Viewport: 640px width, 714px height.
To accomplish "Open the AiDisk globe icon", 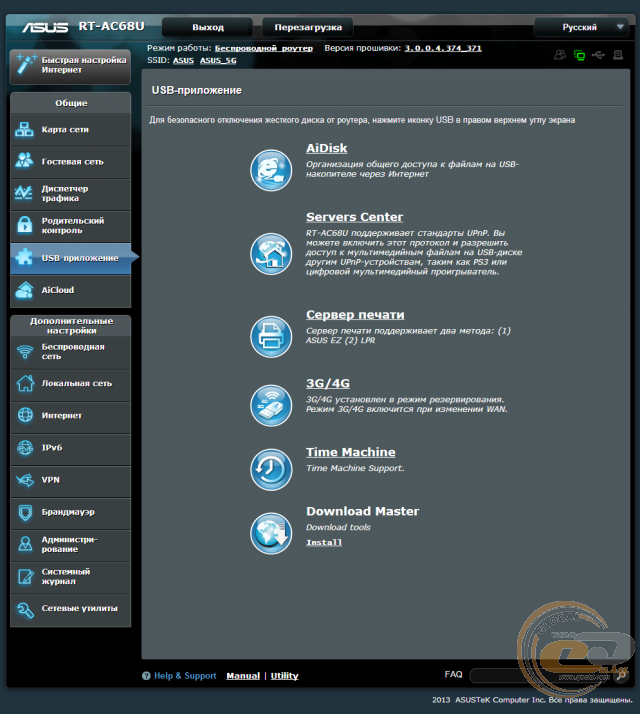I will (271, 170).
